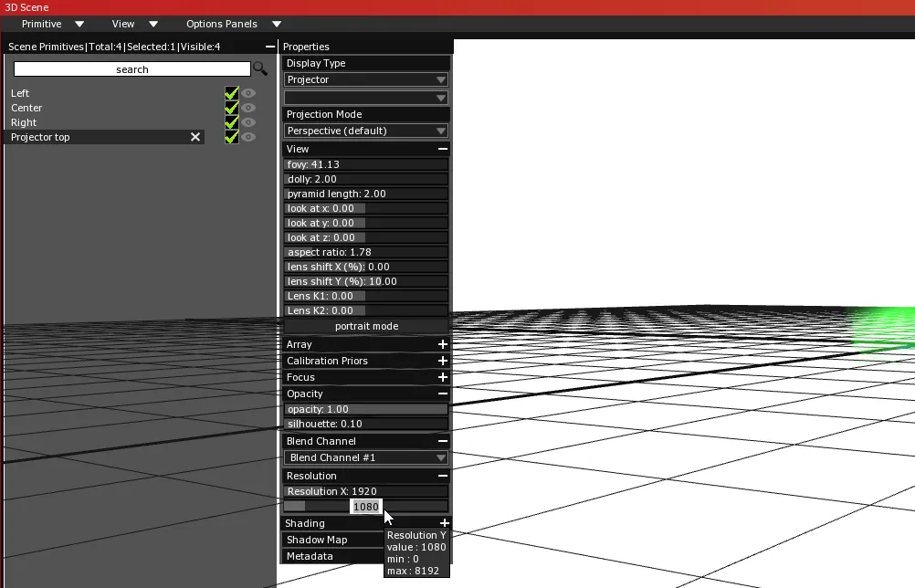This screenshot has height=588, width=915.
Task: Click the lens shift X slider
Action: pyautogui.click(x=366, y=267)
